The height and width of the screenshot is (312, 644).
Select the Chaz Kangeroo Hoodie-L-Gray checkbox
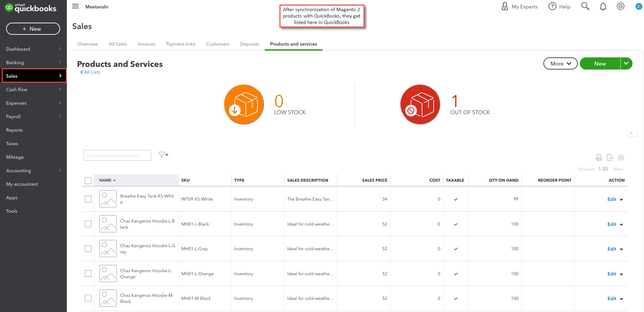[88, 249]
